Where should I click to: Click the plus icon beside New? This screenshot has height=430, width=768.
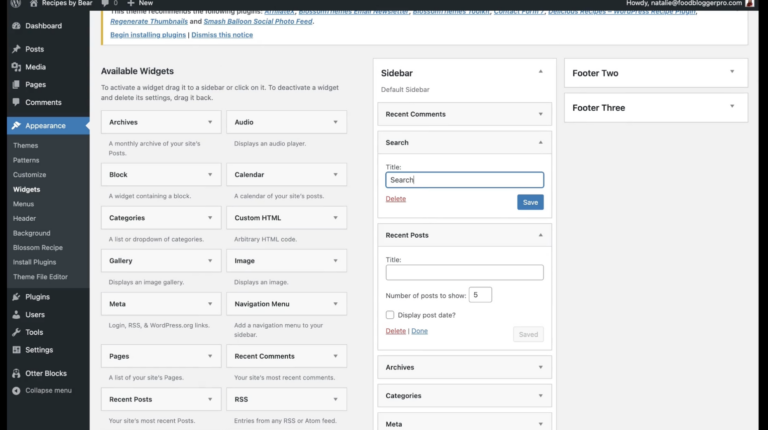(131, 3)
